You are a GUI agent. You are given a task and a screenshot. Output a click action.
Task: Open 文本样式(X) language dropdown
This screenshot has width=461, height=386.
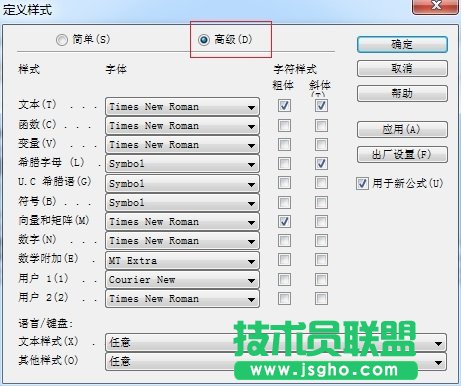pyautogui.click(x=276, y=343)
